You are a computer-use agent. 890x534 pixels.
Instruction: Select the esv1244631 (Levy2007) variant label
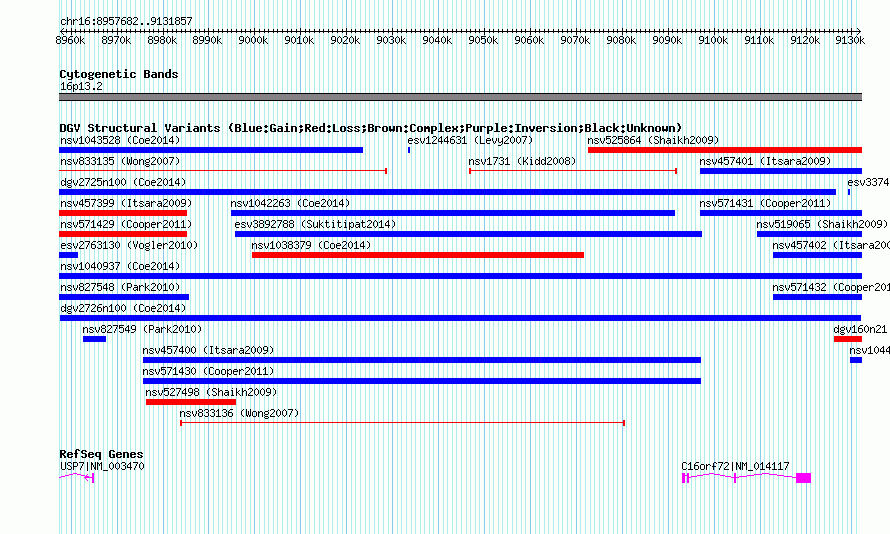(470, 140)
